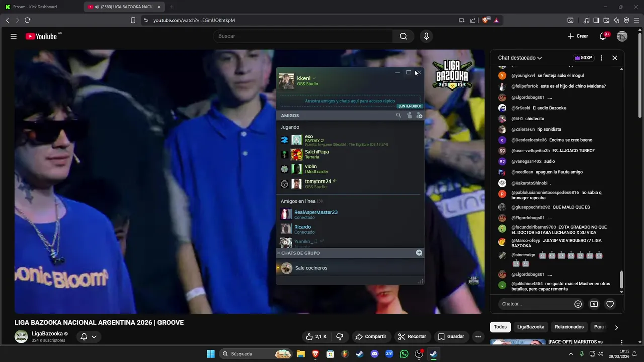Image resolution: width=644 pixels, height=362 pixels.
Task: Open the LigaBazooka channel name link
Action: point(47,333)
